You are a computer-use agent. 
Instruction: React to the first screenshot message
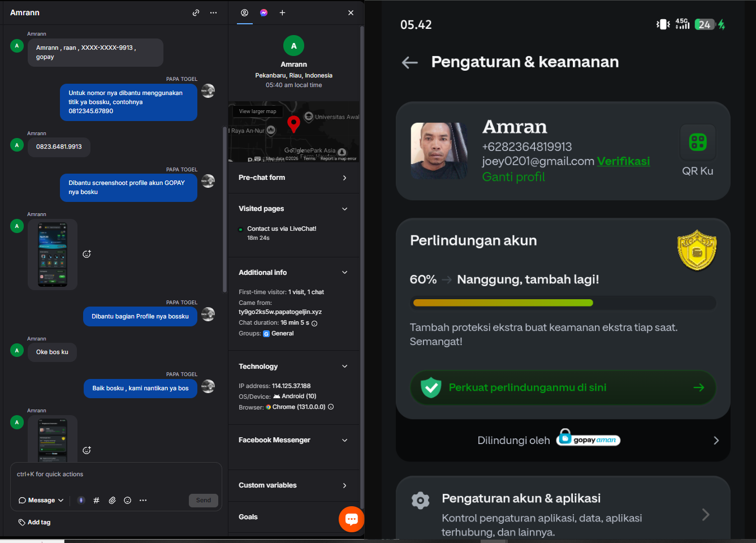[87, 254]
